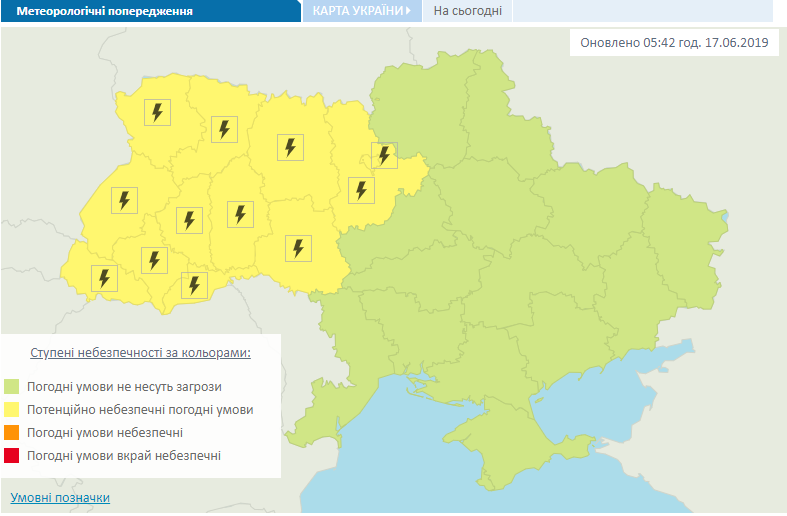The height and width of the screenshot is (516, 787).
Task: Switch to the На сьогодні tab
Action: (x=467, y=11)
